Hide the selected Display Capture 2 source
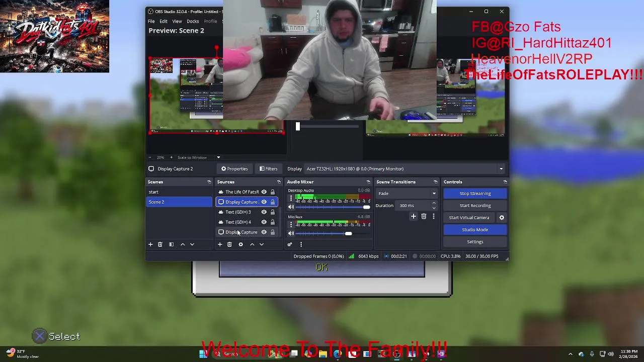644x362 pixels. (264, 202)
